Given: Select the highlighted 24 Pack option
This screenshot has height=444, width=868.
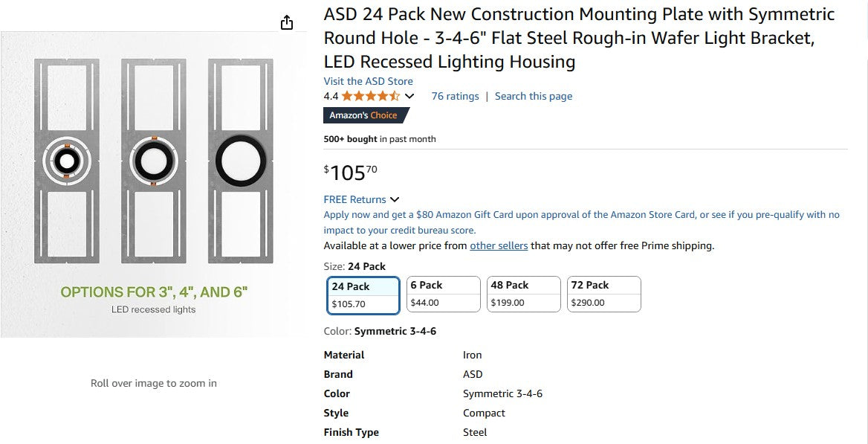Looking at the screenshot, I should click(363, 294).
